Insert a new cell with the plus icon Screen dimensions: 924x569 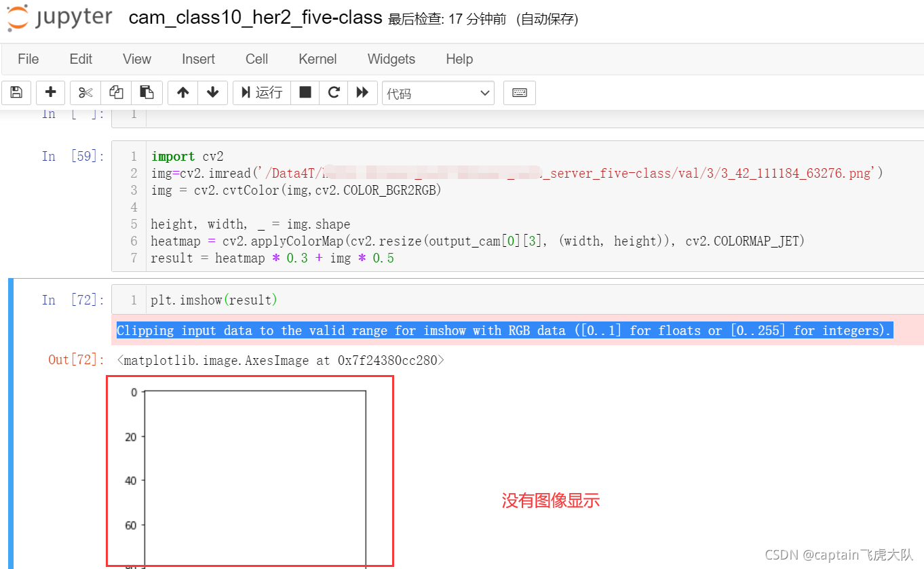[x=50, y=92]
